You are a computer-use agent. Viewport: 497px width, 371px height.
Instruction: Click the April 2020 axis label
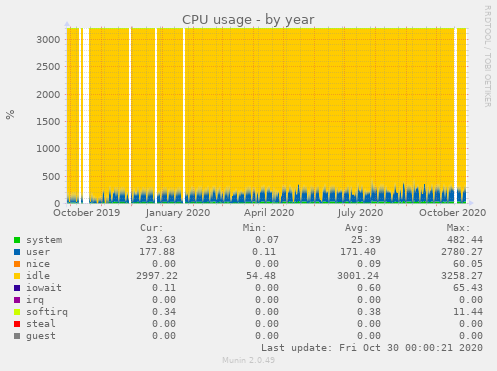(269, 213)
